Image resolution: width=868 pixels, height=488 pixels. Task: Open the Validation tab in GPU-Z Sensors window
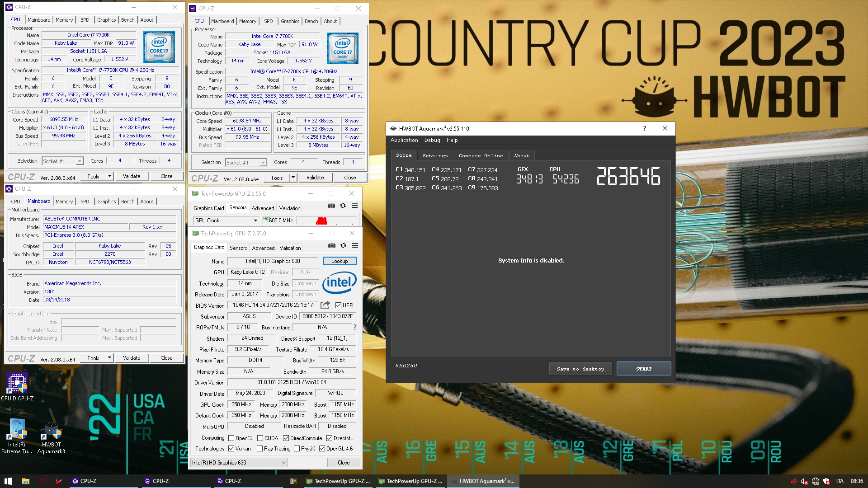click(x=290, y=208)
